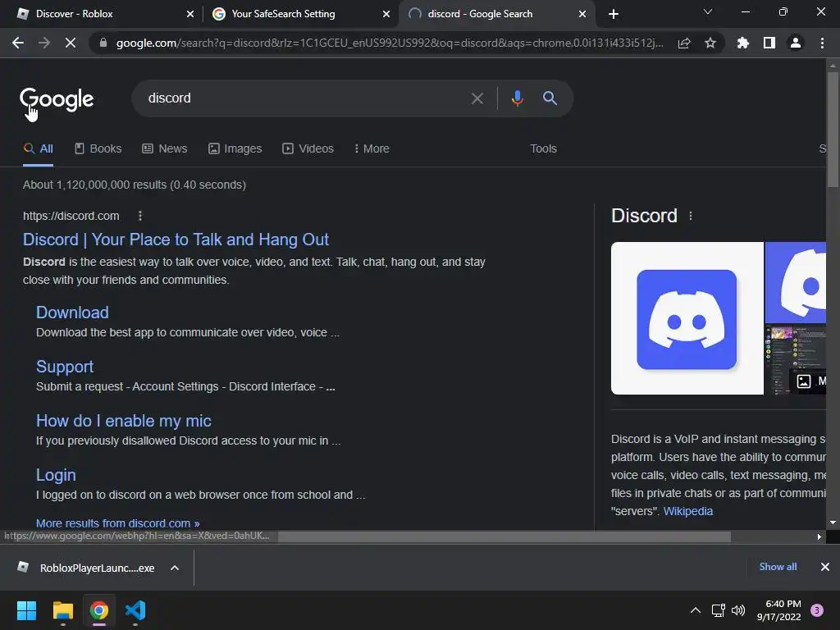
Task: Open a new browser tab
Action: pos(614,14)
